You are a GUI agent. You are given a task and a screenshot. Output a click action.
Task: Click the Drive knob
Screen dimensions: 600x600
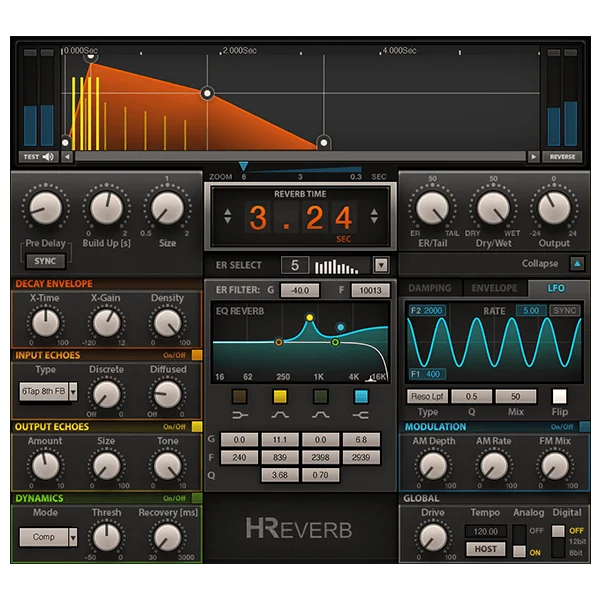(433, 537)
